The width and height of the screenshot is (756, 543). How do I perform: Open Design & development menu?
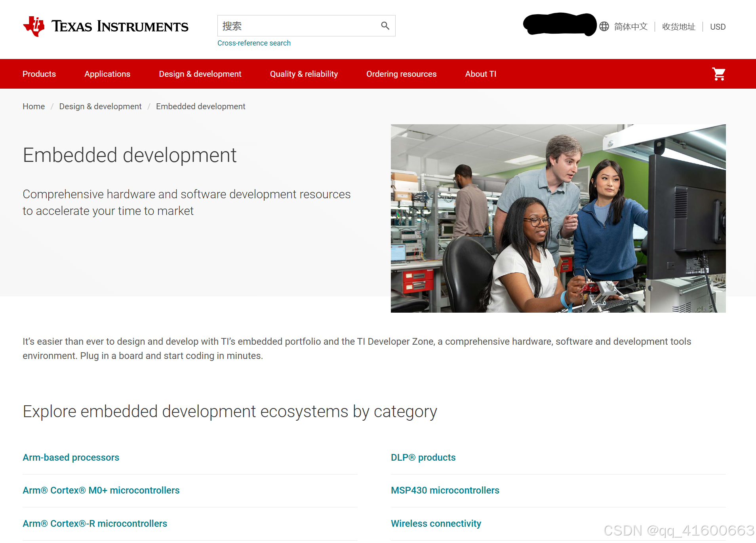[200, 74]
